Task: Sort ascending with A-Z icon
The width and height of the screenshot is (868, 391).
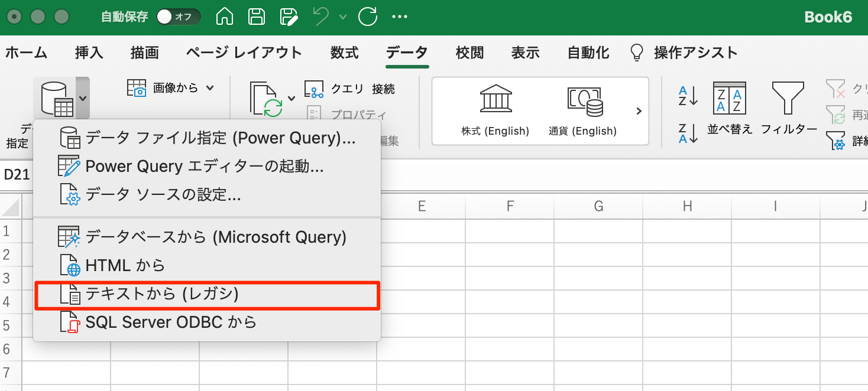Action: (688, 96)
